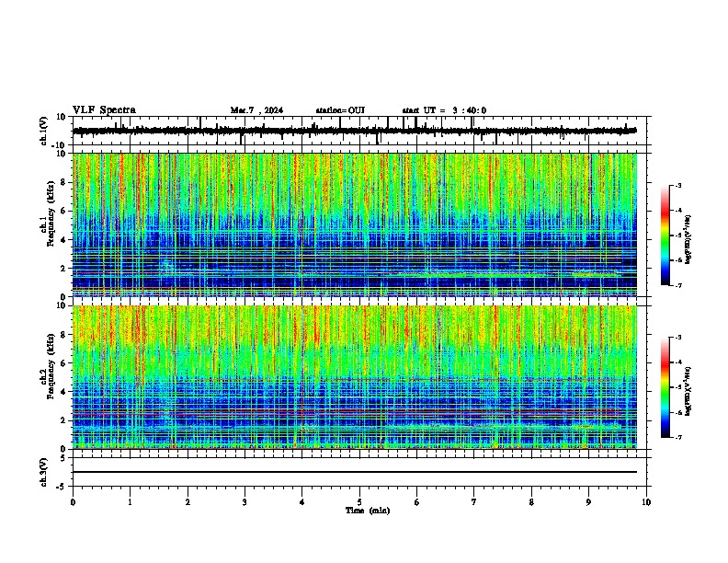Viewport: 728px width, 563px height.
Task: Click the time axis tick label 8
Action: click(x=531, y=502)
